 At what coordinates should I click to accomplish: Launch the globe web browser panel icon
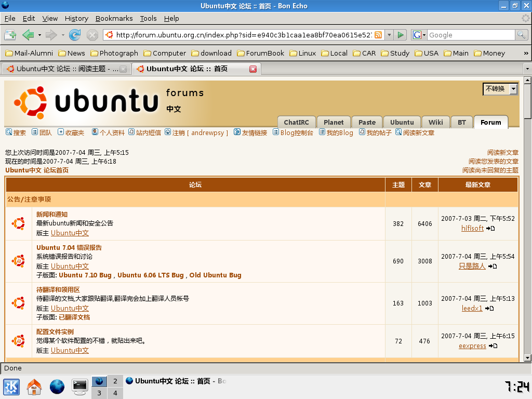[x=57, y=387]
